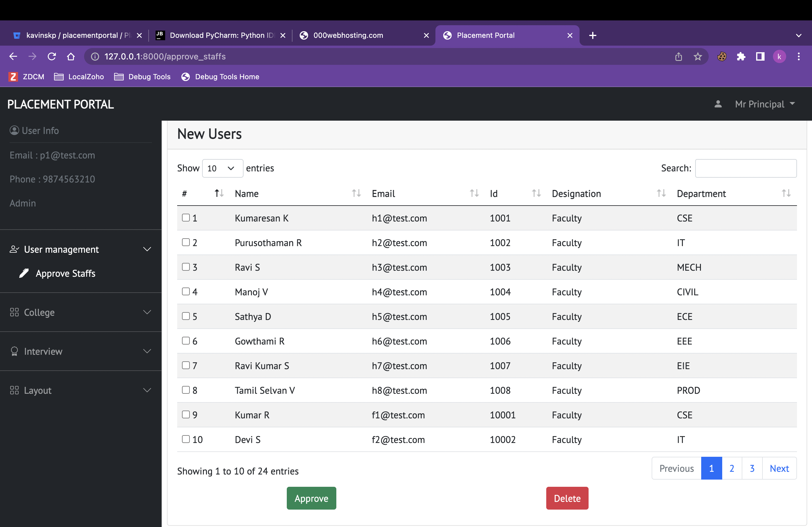Open the cookie extension icon
The height and width of the screenshot is (527, 812).
(x=722, y=56)
